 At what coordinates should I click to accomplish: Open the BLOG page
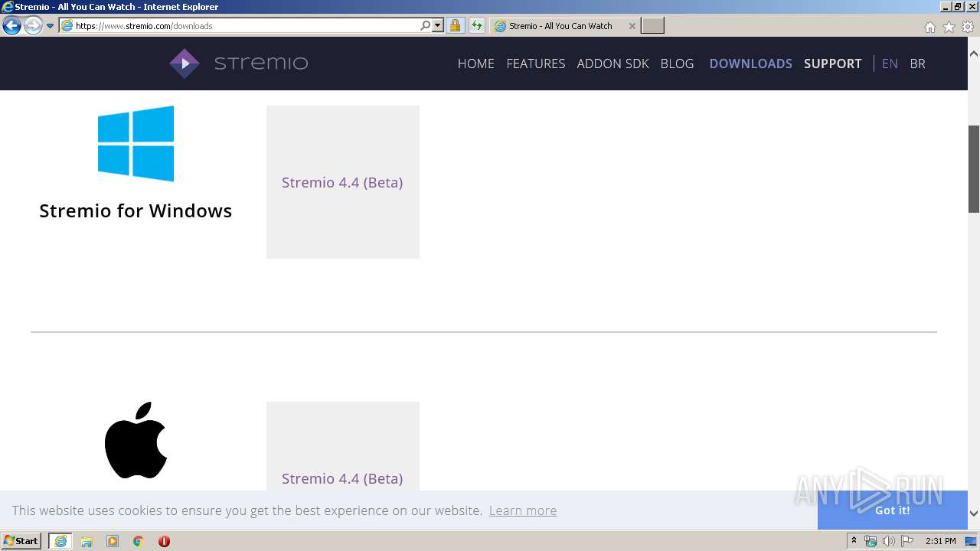(x=677, y=64)
